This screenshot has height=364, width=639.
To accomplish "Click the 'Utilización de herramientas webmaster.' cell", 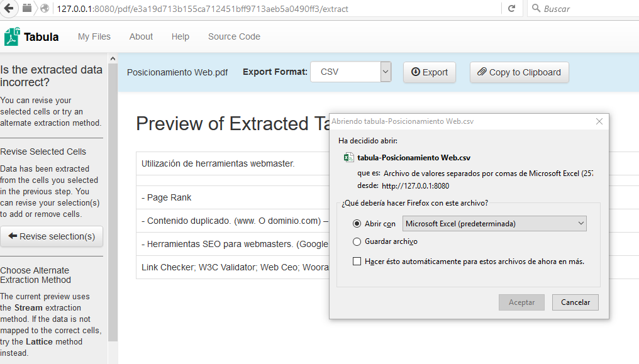I will (x=233, y=163).
